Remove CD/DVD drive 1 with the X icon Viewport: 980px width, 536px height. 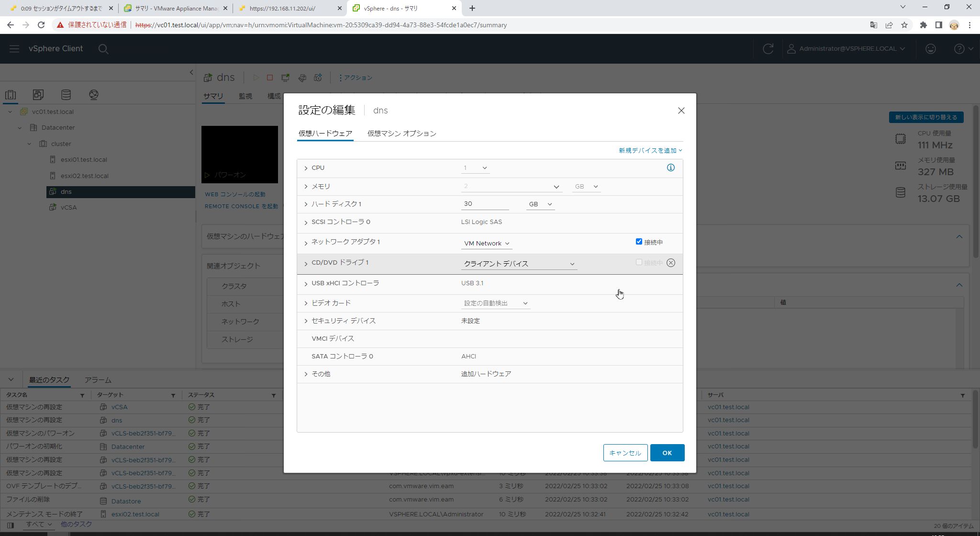(671, 263)
